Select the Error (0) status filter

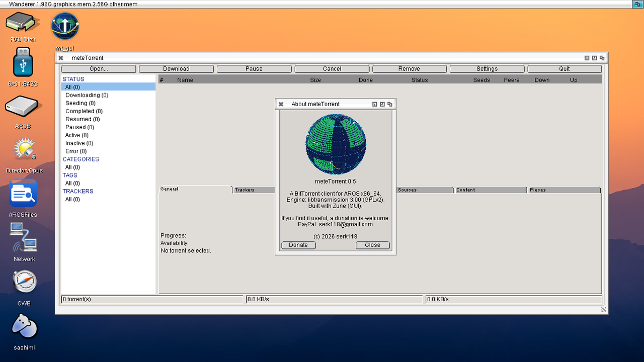click(x=108, y=151)
